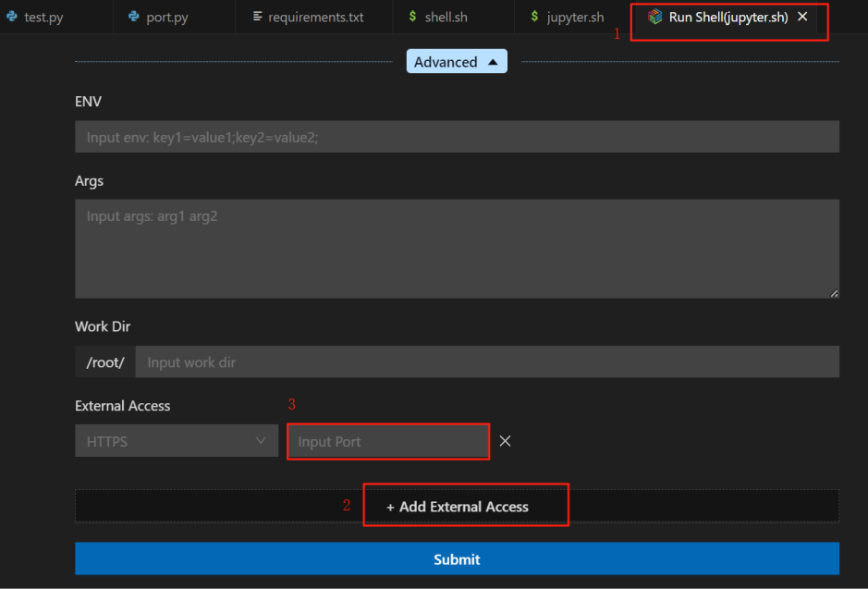This screenshot has width=868, height=589.
Task: Select the Run Shell(jupyter.sh) tab title
Action: (727, 18)
